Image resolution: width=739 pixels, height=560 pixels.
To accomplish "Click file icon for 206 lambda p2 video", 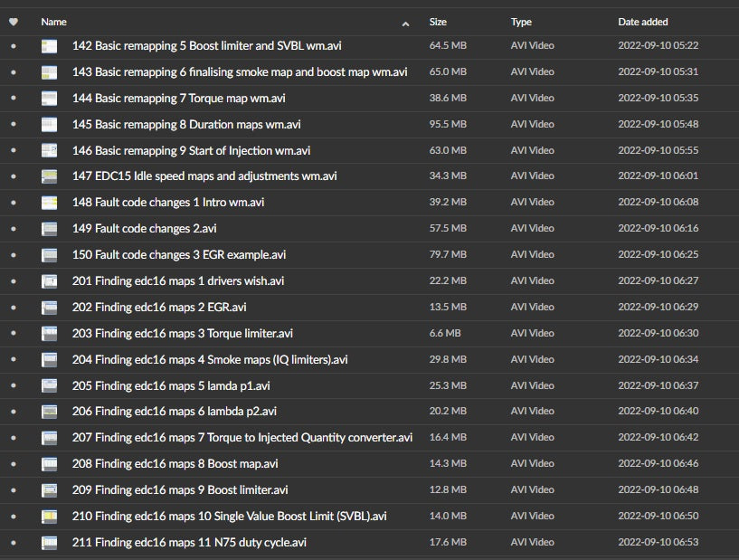I will 49,412.
